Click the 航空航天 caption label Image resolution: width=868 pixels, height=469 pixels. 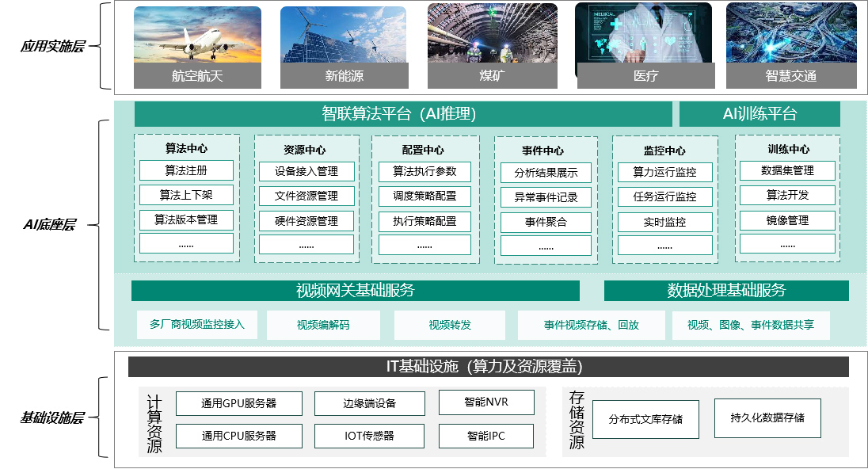click(197, 76)
